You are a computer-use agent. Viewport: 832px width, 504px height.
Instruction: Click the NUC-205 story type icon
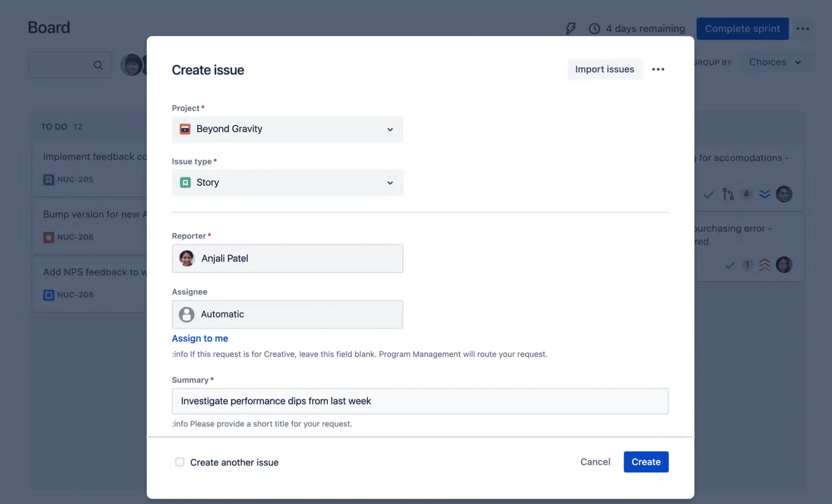coord(49,180)
